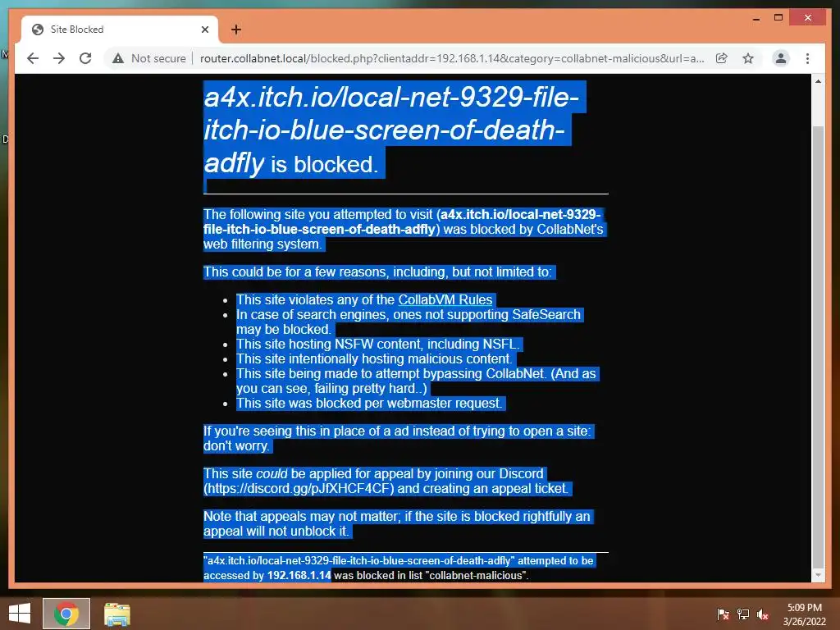This screenshot has height=630, width=840.
Task: Click the IP address 192.168.1.14 text
Action: point(299,575)
